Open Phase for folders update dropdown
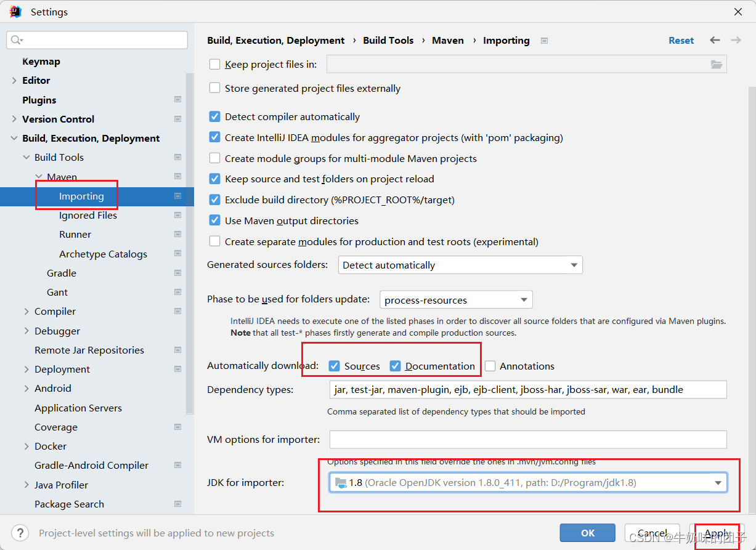Viewport: 756px width, 550px height. (456, 300)
